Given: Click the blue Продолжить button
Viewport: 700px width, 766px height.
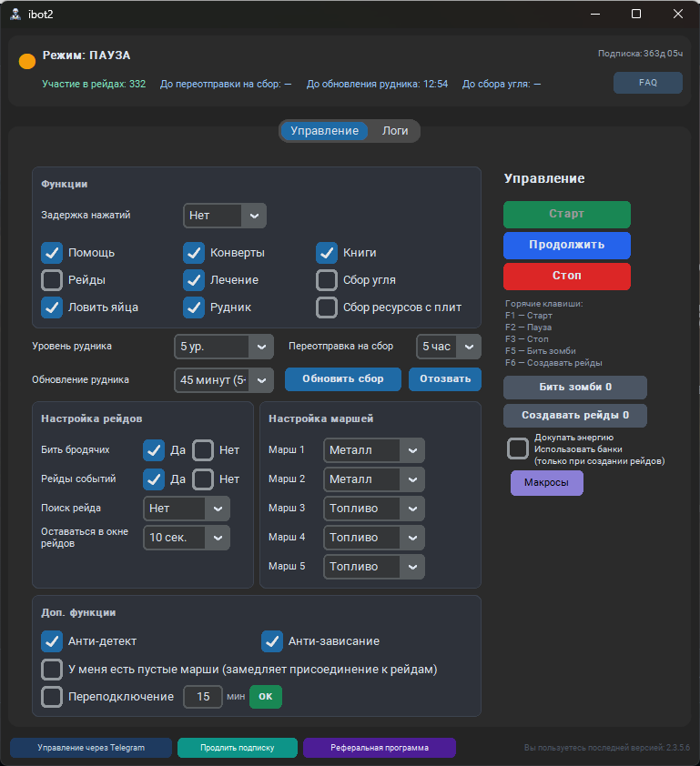Looking at the screenshot, I should (567, 246).
